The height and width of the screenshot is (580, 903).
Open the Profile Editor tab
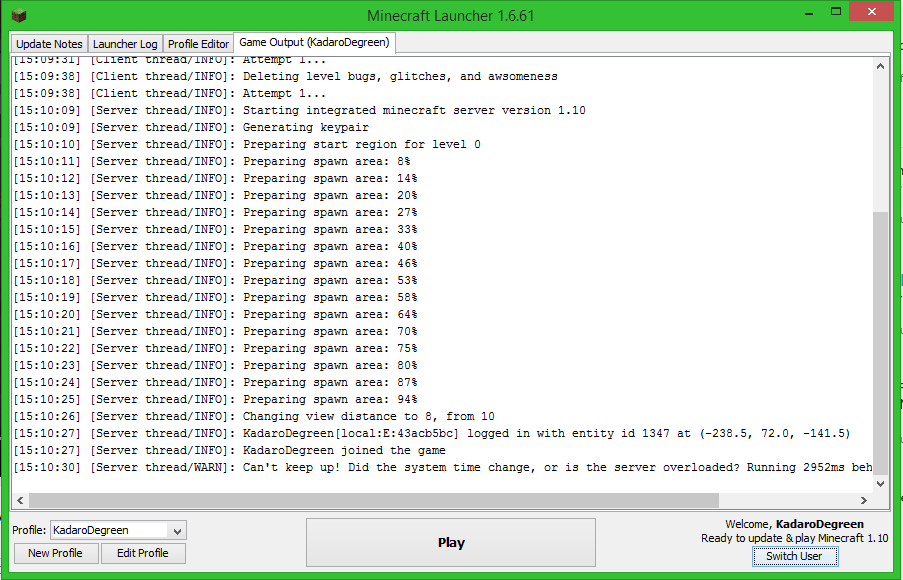coord(198,44)
